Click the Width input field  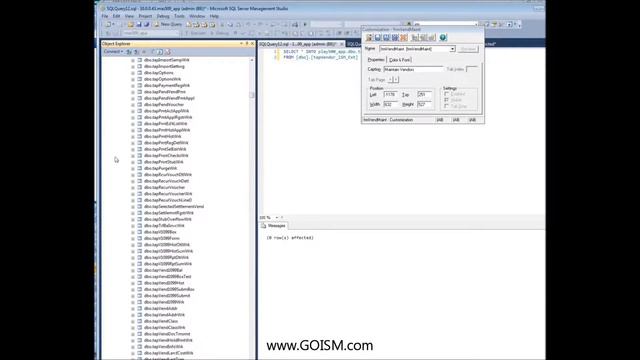pyautogui.click(x=391, y=105)
